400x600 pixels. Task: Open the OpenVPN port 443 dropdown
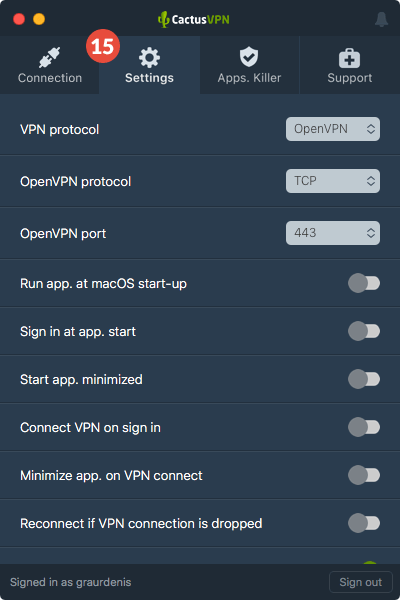point(333,233)
